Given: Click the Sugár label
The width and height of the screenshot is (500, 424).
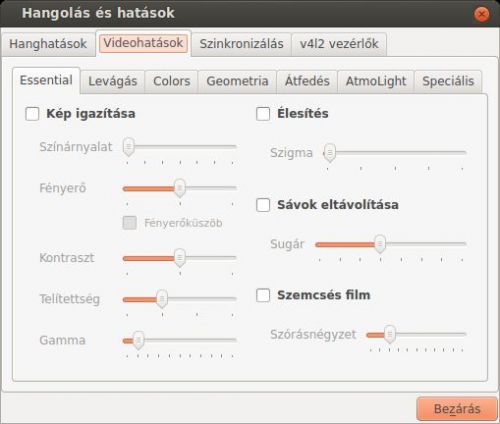Looking at the screenshot, I should click(x=287, y=244).
